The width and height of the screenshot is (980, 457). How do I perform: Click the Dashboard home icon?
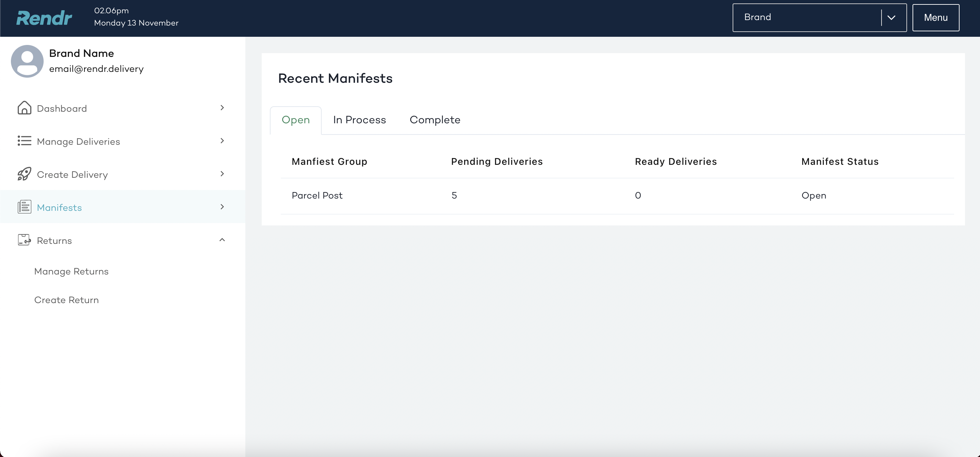tap(24, 108)
